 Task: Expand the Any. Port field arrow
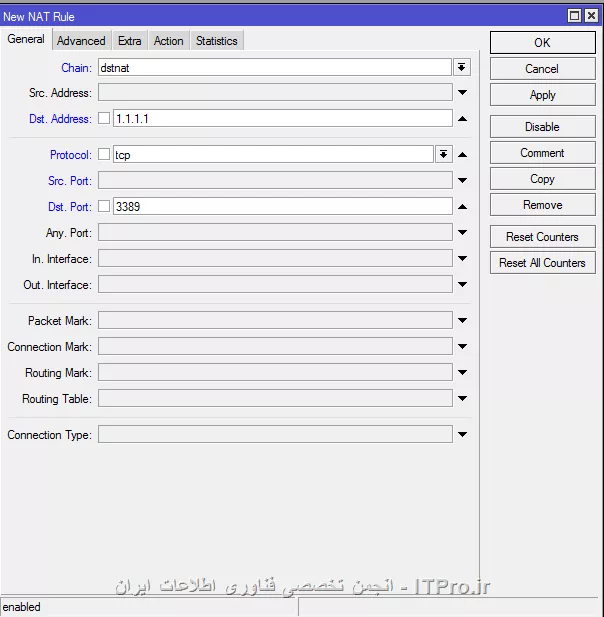pos(462,232)
